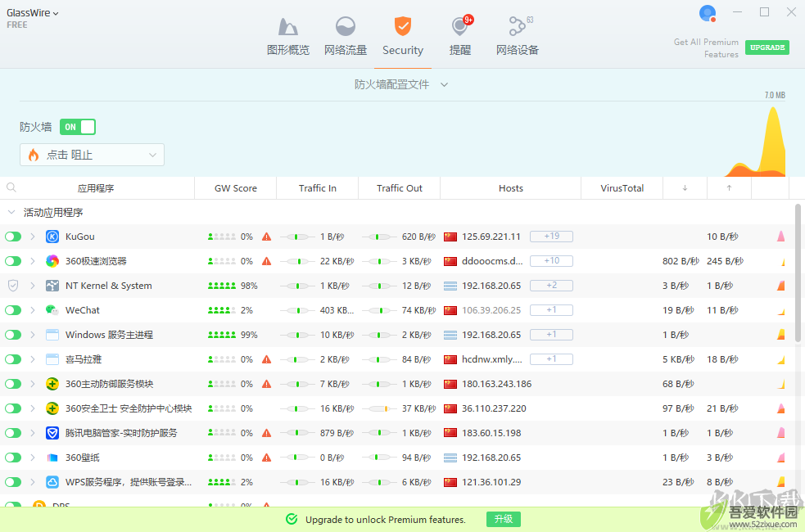
Task: Open the user account avatar icon
Action: pos(708,13)
